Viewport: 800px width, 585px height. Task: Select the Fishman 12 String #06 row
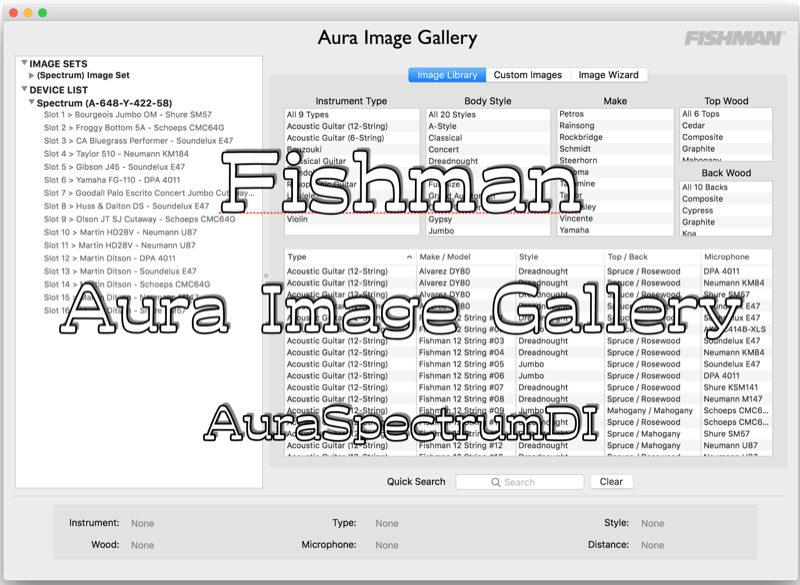click(528, 376)
